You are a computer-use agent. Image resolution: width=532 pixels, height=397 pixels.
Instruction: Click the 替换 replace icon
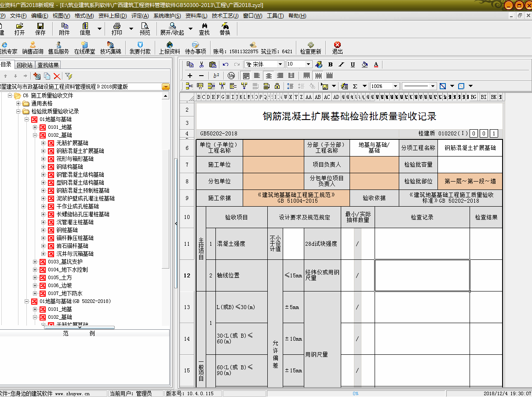click(225, 29)
